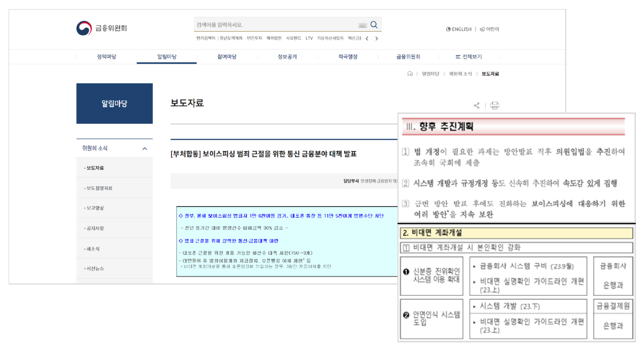Image resolution: width=644 pixels, height=352 pixels.
Task: Select 사진뉴스 in sidebar
Action: click(114, 268)
